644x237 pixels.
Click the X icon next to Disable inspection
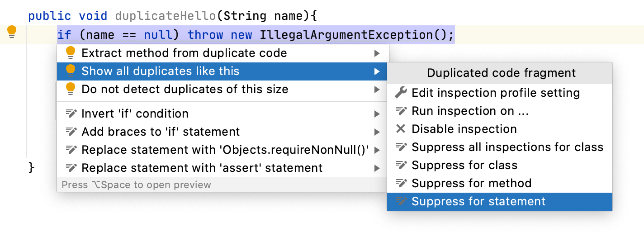coord(401,129)
